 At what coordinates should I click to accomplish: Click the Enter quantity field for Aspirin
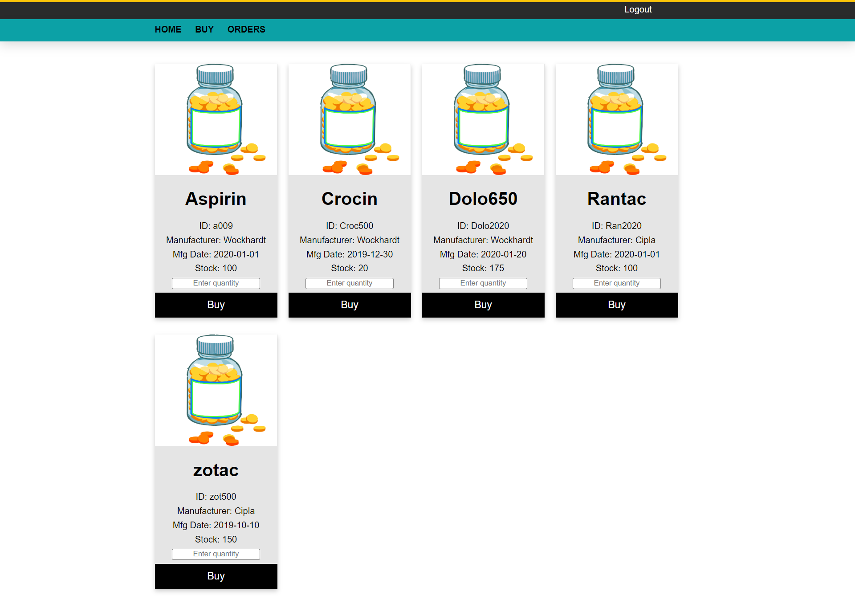point(216,283)
